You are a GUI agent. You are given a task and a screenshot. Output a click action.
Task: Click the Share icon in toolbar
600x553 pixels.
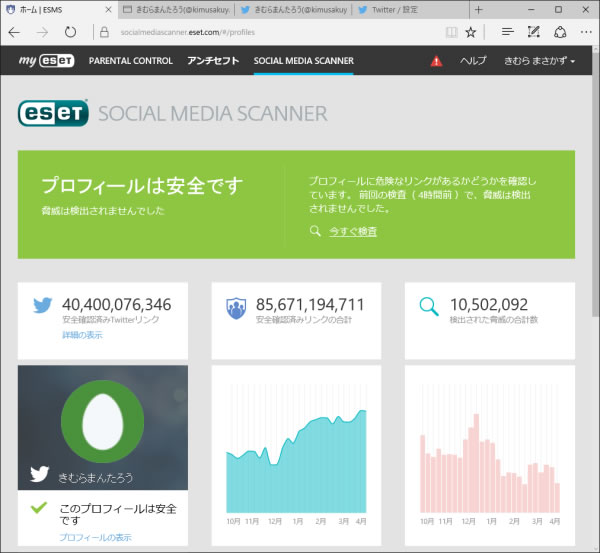point(560,32)
